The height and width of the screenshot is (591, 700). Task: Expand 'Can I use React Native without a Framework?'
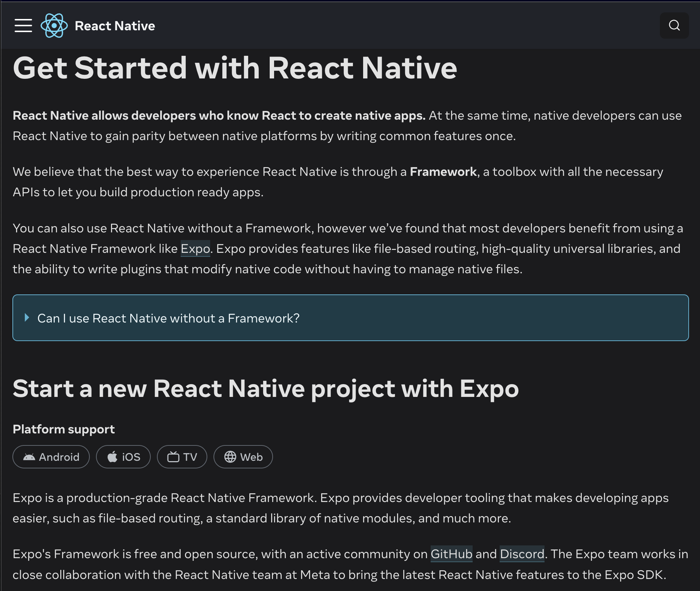pyautogui.click(x=350, y=318)
